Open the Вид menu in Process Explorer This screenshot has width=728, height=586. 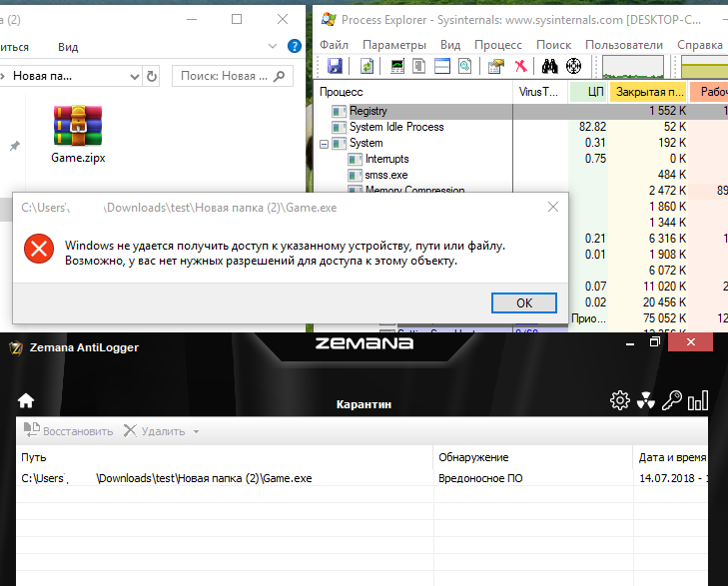450,45
